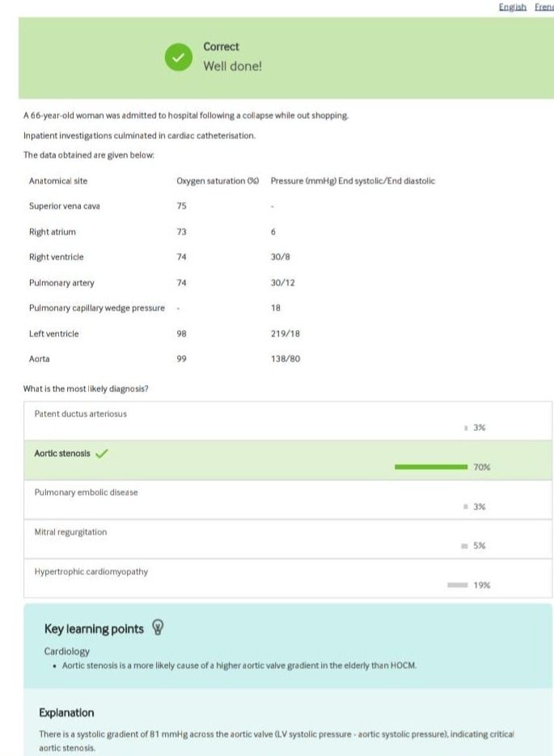Click the Key learning points heading
Screen dimensions: 554x756
94,629
